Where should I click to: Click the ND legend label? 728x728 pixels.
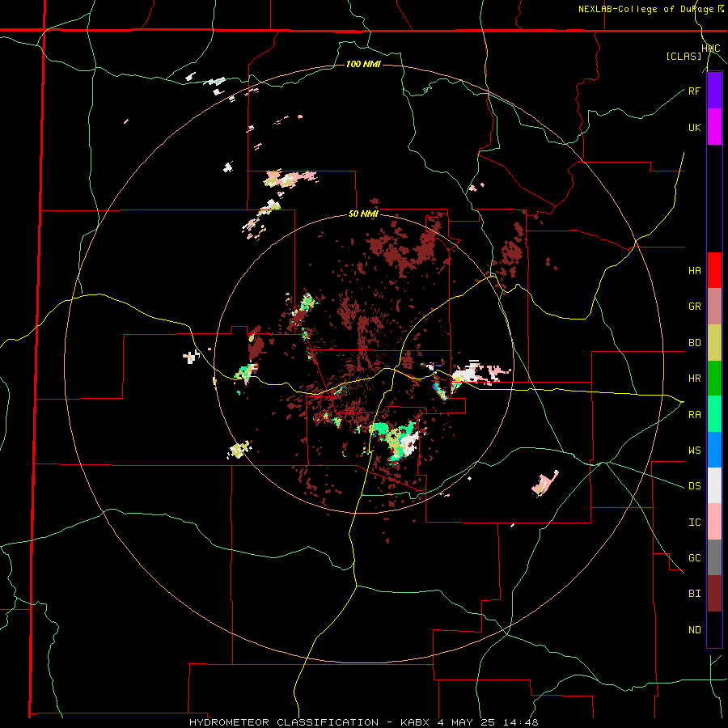[694, 630]
